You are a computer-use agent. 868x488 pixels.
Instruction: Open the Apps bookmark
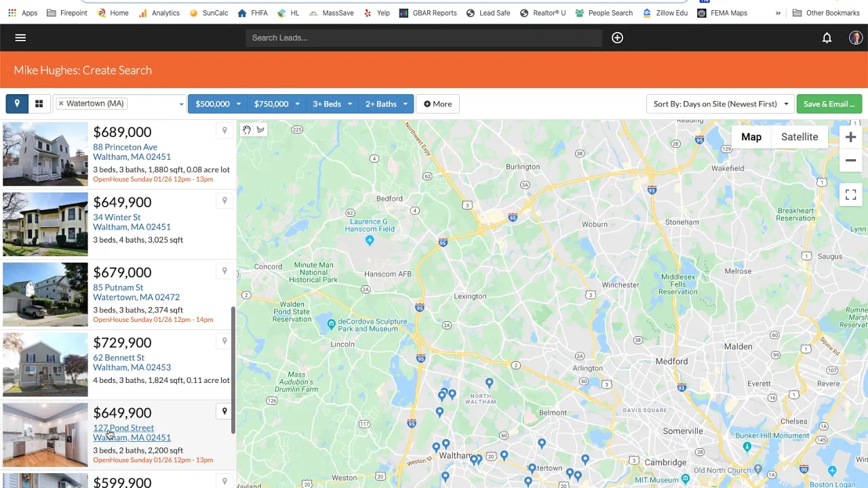22,13
